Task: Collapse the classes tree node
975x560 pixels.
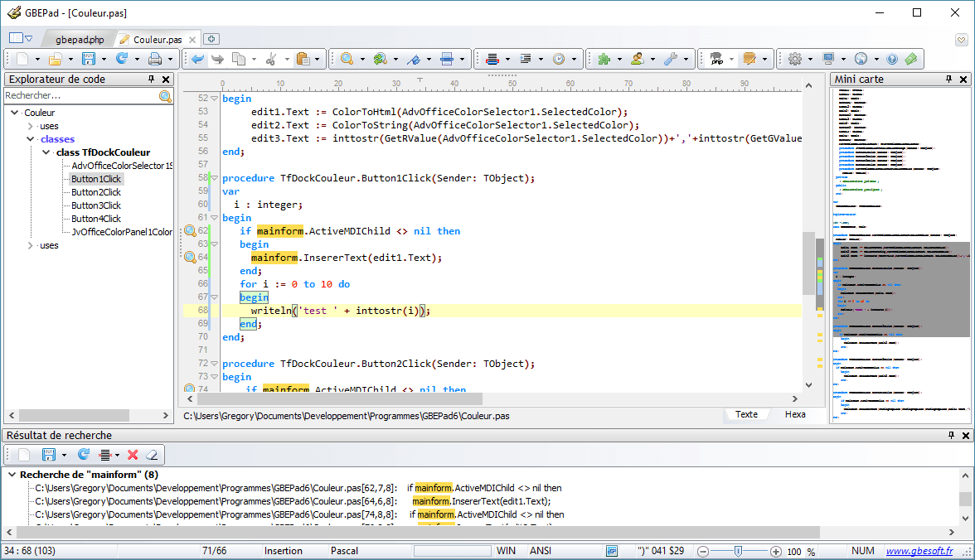Action: [31, 138]
